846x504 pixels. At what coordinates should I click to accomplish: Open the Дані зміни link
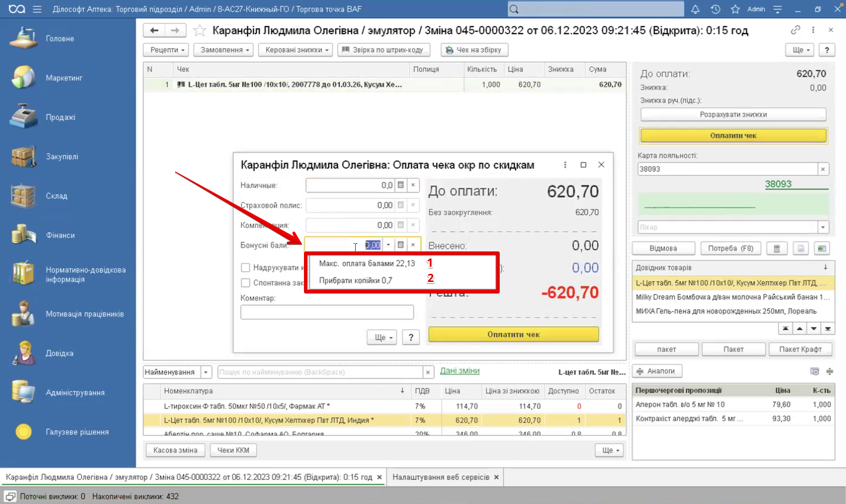pos(459,371)
